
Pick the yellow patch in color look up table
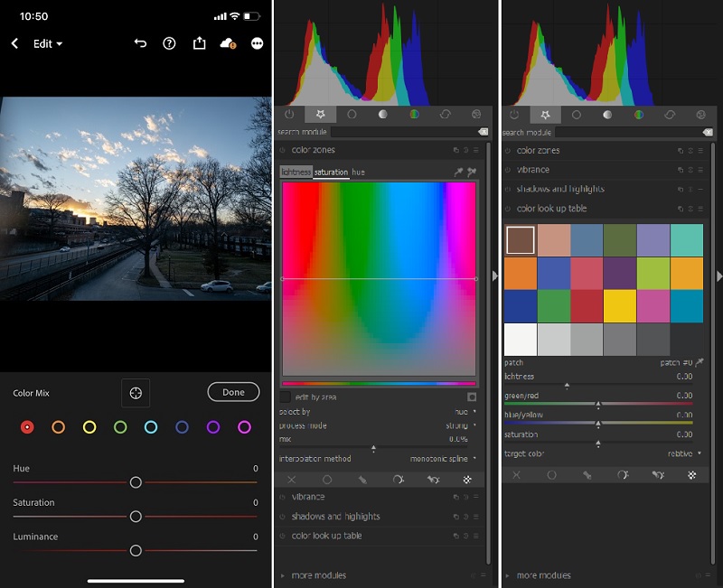tap(619, 306)
